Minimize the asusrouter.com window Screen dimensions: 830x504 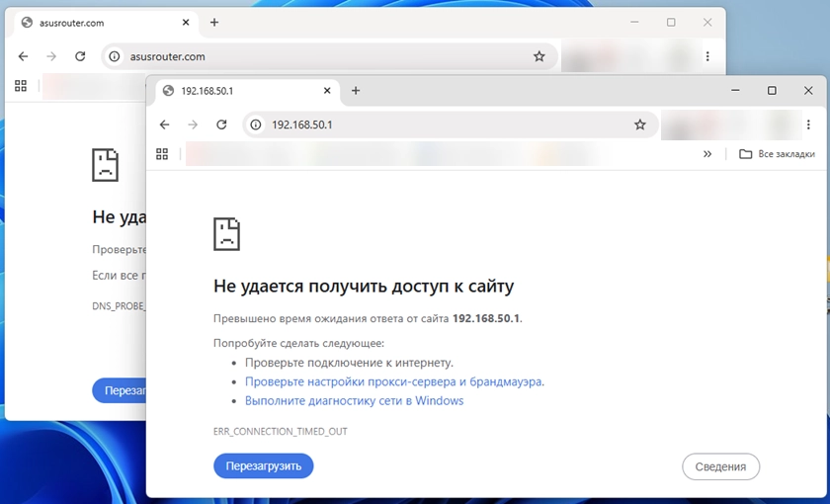tap(634, 22)
